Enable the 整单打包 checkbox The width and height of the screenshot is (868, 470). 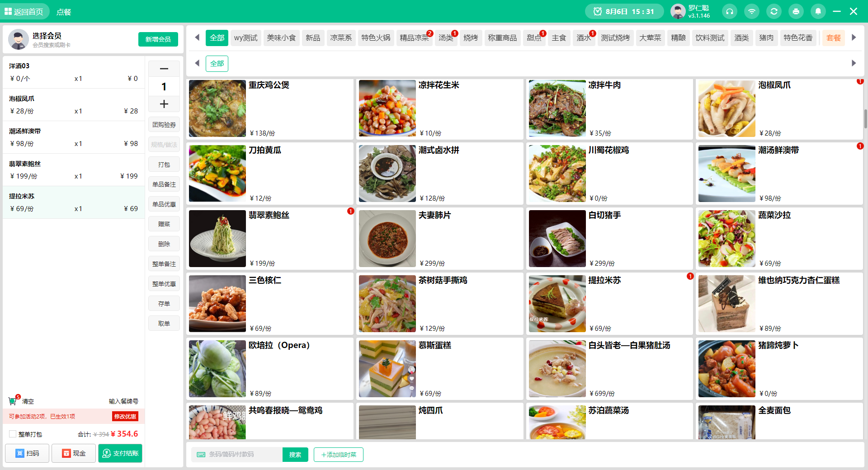(13, 434)
